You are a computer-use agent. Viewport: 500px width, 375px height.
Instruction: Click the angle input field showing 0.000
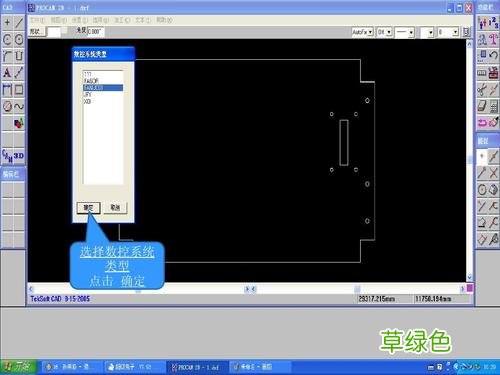pyautogui.click(x=95, y=32)
